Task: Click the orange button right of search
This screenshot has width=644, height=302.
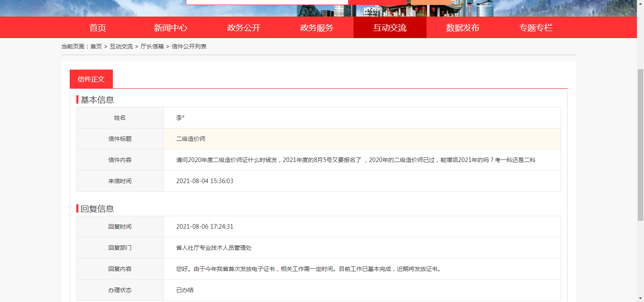Action: click(x=430, y=2)
